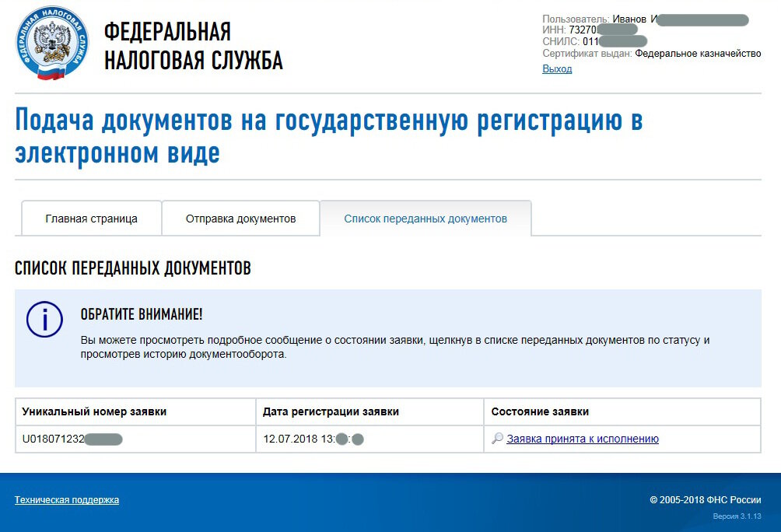This screenshot has height=532, width=781.
Task: Click the Выход logout link
Action: (x=557, y=68)
